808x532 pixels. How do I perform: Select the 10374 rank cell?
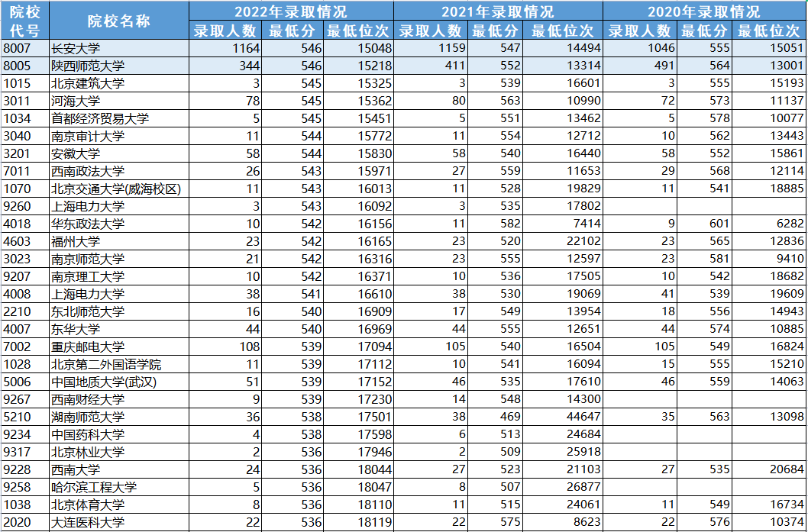(x=769, y=522)
